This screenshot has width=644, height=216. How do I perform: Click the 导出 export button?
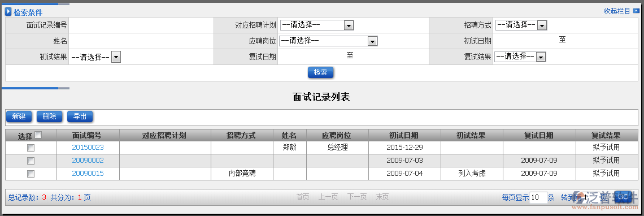pos(80,116)
